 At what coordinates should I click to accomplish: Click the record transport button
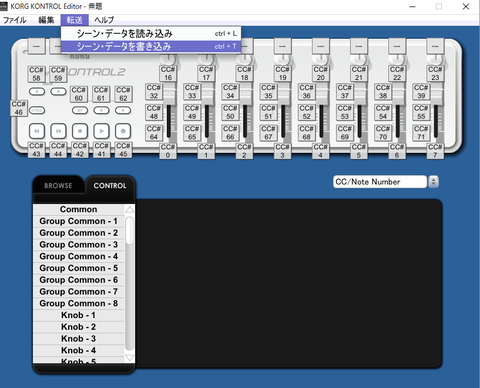tap(123, 131)
